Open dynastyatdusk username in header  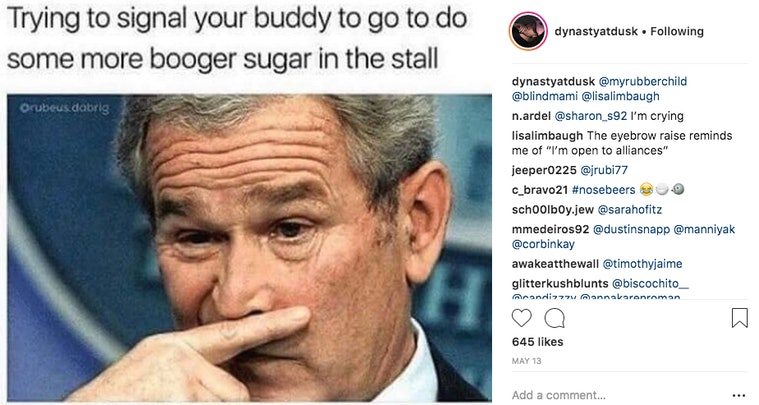596,31
